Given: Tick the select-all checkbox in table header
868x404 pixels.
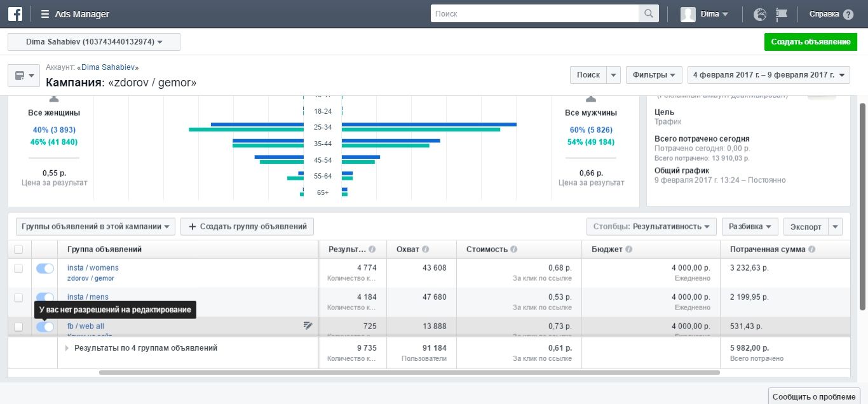Looking at the screenshot, I should (x=18, y=250).
